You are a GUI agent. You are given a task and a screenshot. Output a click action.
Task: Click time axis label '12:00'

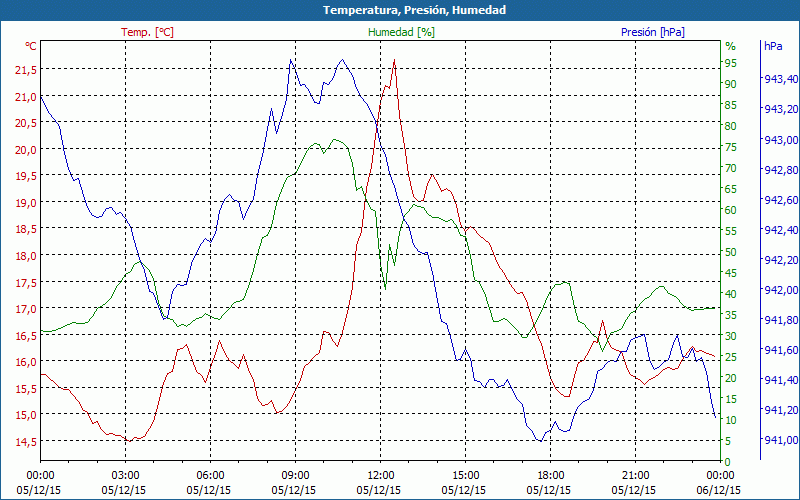[x=380, y=476]
